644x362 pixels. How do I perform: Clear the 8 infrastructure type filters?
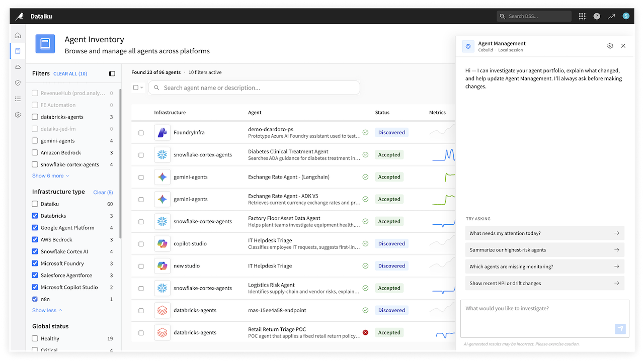[x=103, y=192]
